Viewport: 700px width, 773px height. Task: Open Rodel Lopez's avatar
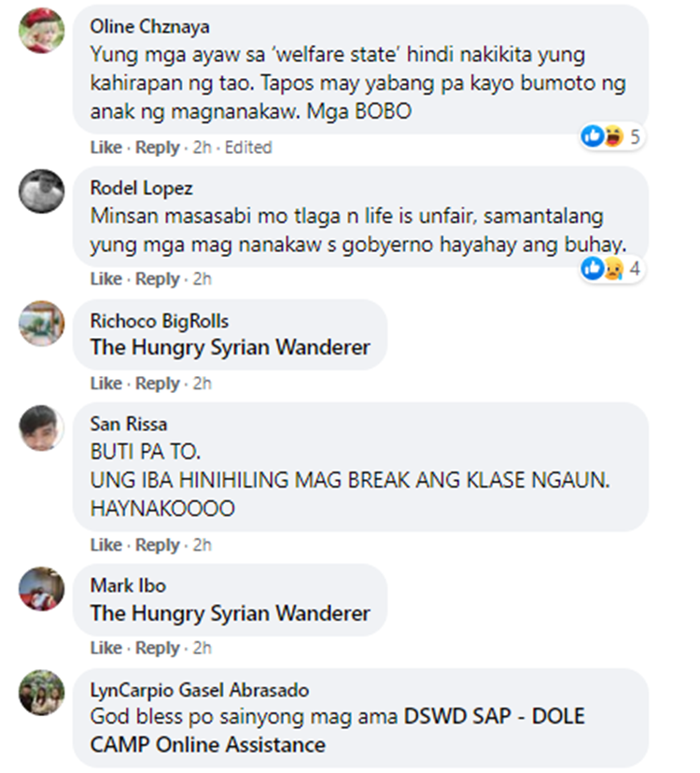pos(41,191)
